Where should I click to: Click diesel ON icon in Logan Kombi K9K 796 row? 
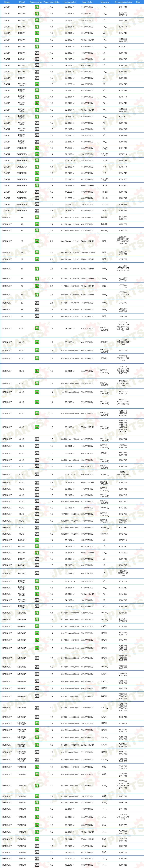point(37,606)
